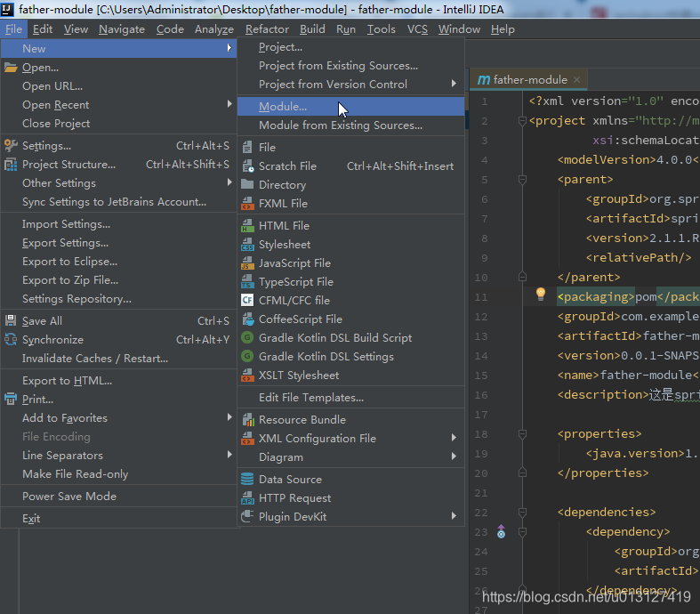Screen dimensions: 700x614
Task: Open the Refactor menu
Action: (267, 29)
